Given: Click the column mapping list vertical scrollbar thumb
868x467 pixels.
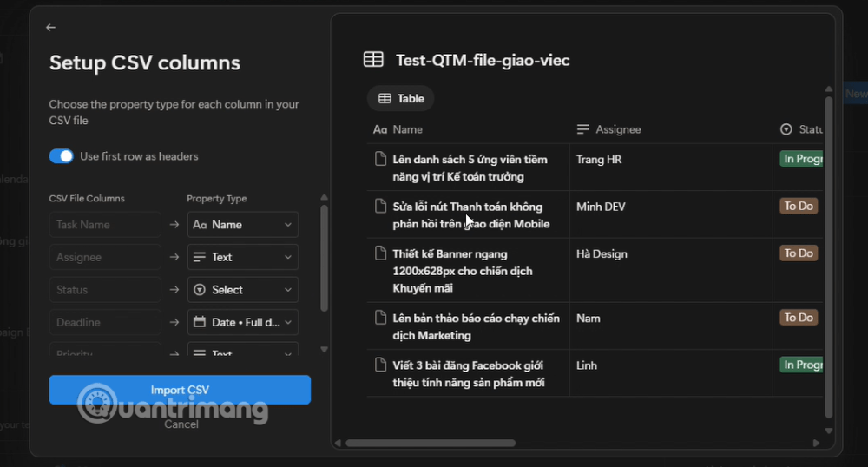Looking at the screenshot, I should pos(325,259).
